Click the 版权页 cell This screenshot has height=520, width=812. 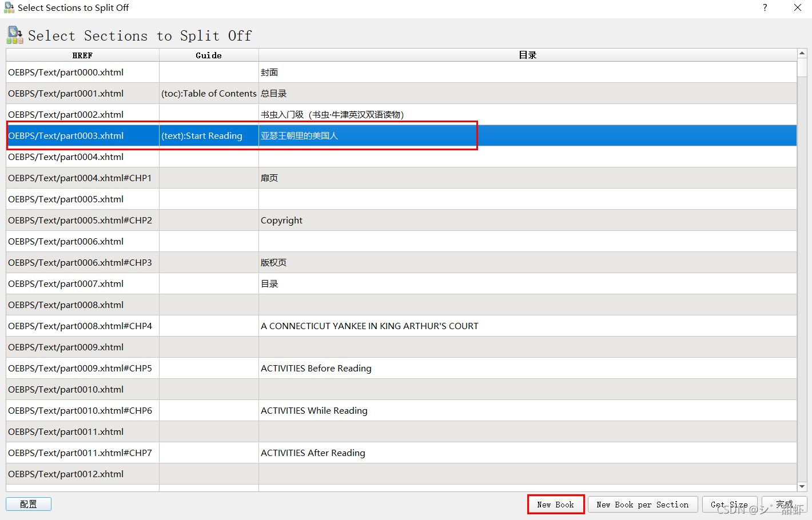click(x=527, y=262)
